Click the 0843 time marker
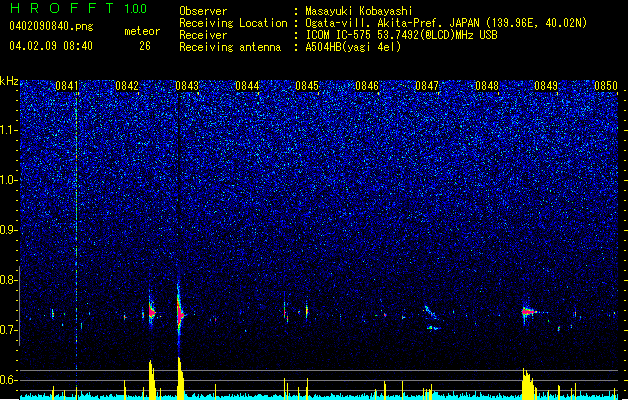The height and width of the screenshot is (400, 629). (x=187, y=86)
